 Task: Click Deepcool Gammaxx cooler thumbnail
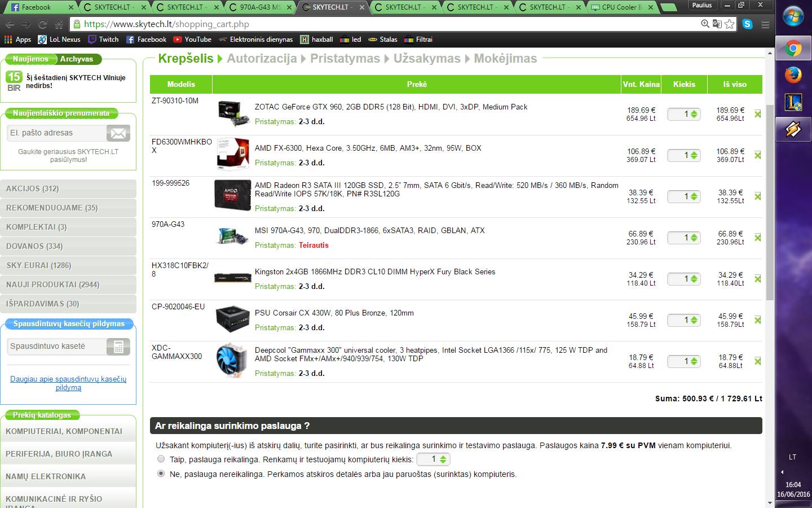(x=232, y=360)
